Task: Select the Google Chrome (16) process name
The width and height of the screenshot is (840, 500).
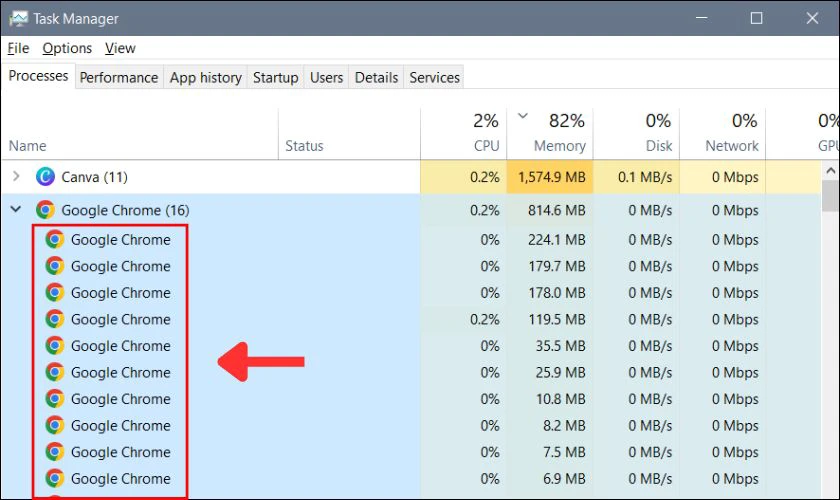Action: [x=125, y=210]
